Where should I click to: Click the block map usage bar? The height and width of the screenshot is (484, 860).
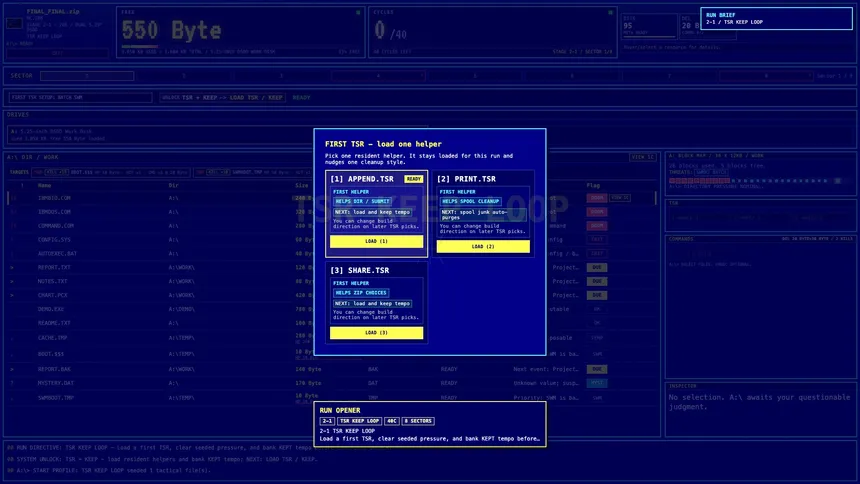(x=755, y=181)
